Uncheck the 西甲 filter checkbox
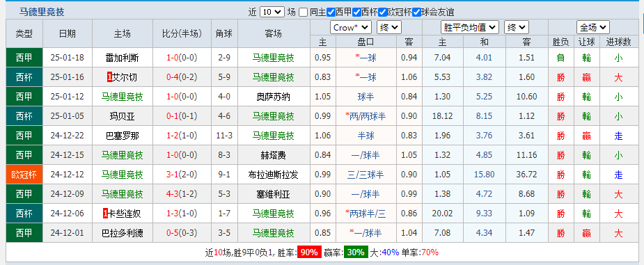 (x=331, y=13)
